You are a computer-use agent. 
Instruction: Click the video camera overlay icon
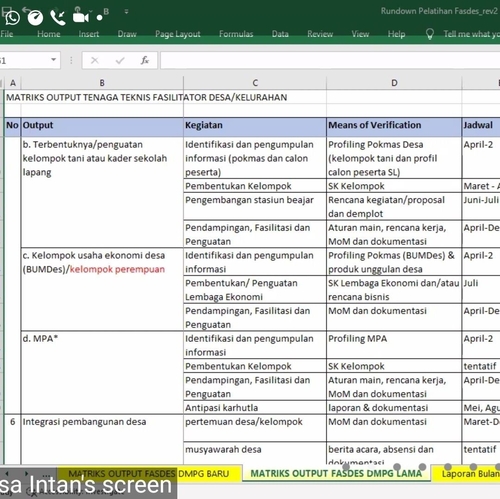[81, 16]
